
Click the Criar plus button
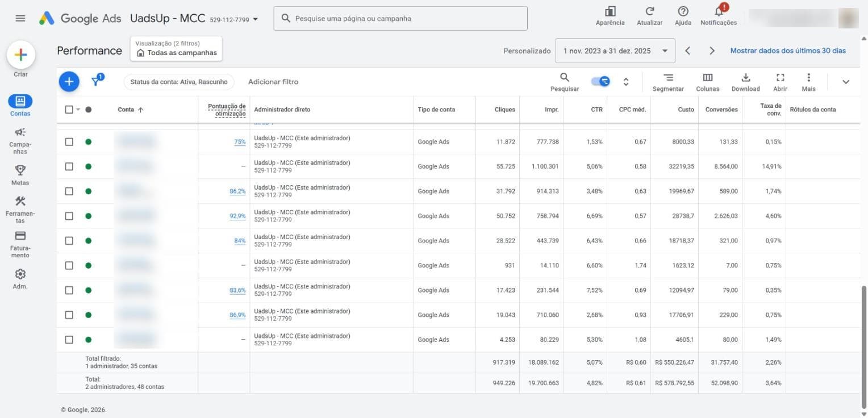coord(21,55)
